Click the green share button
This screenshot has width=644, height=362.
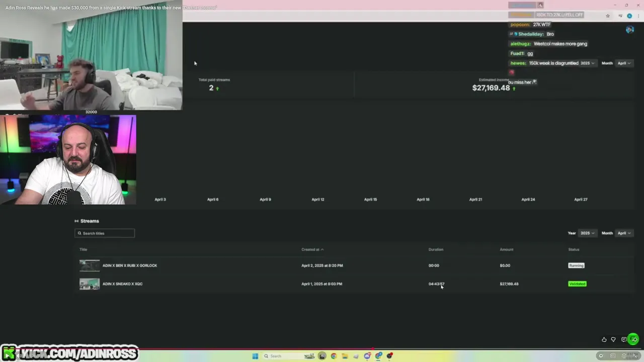(633, 339)
